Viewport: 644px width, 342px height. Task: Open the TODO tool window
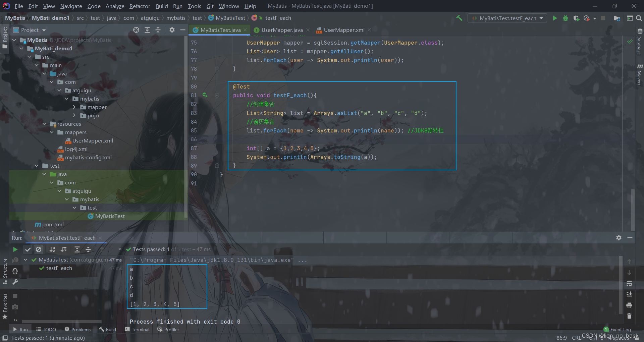(46, 330)
